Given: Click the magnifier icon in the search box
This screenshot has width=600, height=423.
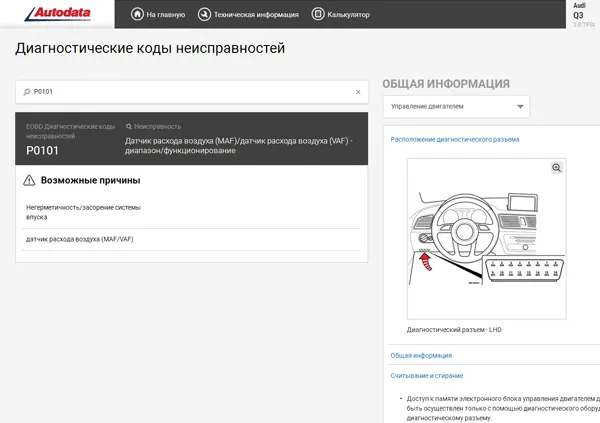Looking at the screenshot, I should [25, 92].
